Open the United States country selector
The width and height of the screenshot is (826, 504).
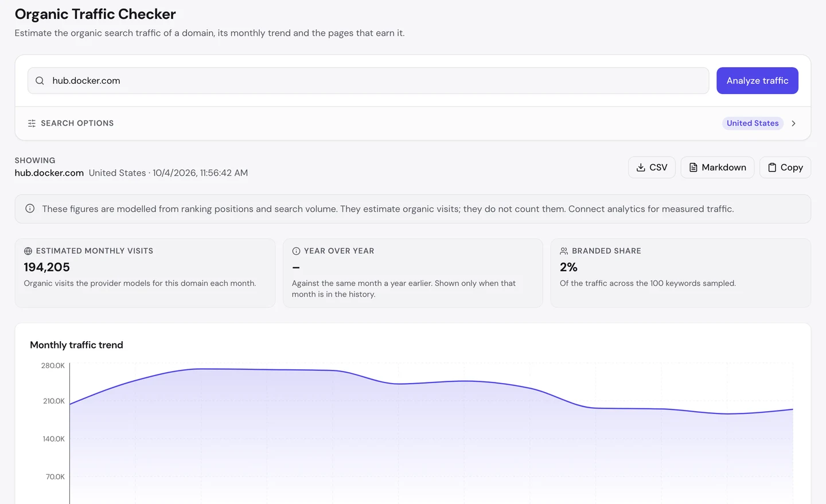(753, 123)
